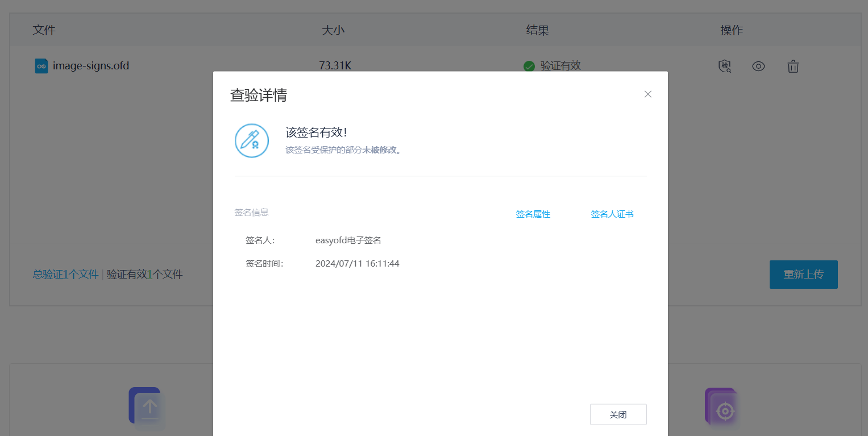The image size is (868, 436).
Task: Click the verification details shield icon
Action: tap(724, 67)
